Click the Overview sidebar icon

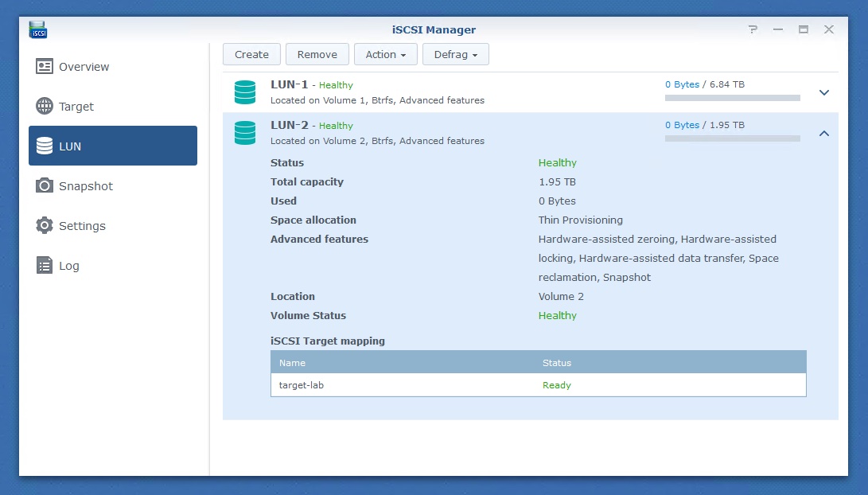point(45,67)
